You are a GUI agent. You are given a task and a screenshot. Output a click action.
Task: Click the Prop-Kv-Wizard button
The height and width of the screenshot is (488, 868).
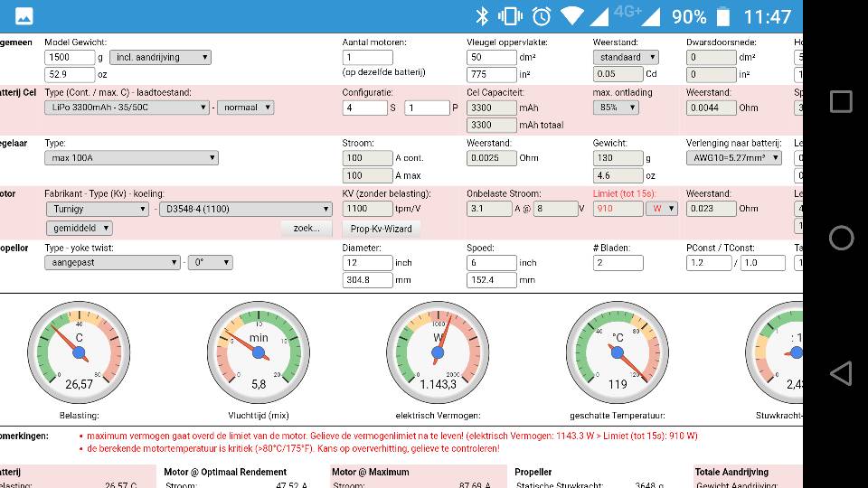tap(381, 229)
